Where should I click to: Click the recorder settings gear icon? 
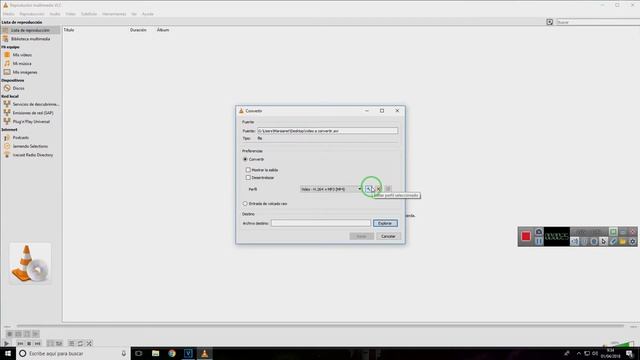[x=633, y=242]
